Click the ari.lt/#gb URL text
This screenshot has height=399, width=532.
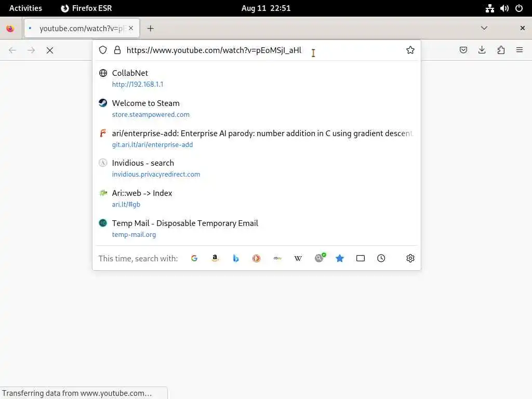126,204
